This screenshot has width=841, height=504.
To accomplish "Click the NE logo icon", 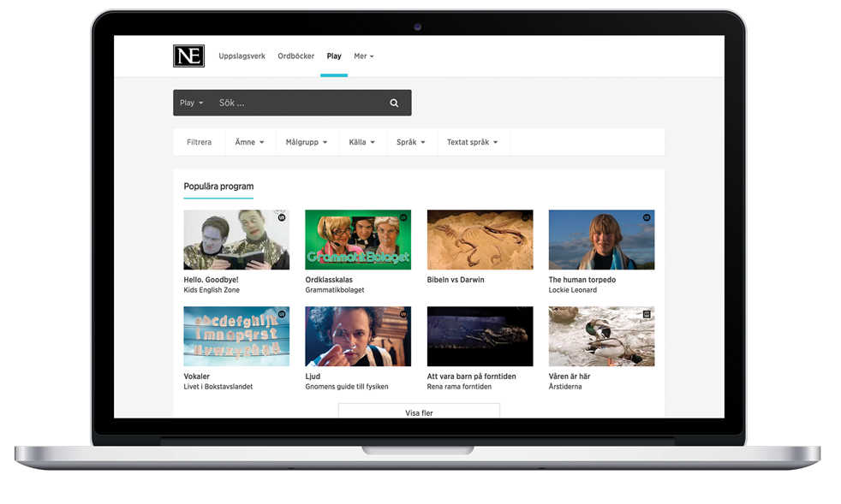I will click(x=188, y=56).
